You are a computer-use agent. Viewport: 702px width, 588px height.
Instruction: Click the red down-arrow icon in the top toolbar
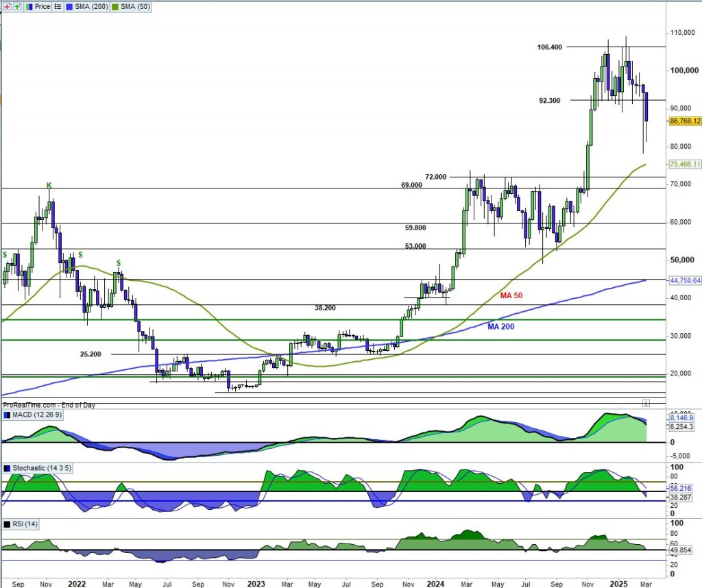(7, 6)
